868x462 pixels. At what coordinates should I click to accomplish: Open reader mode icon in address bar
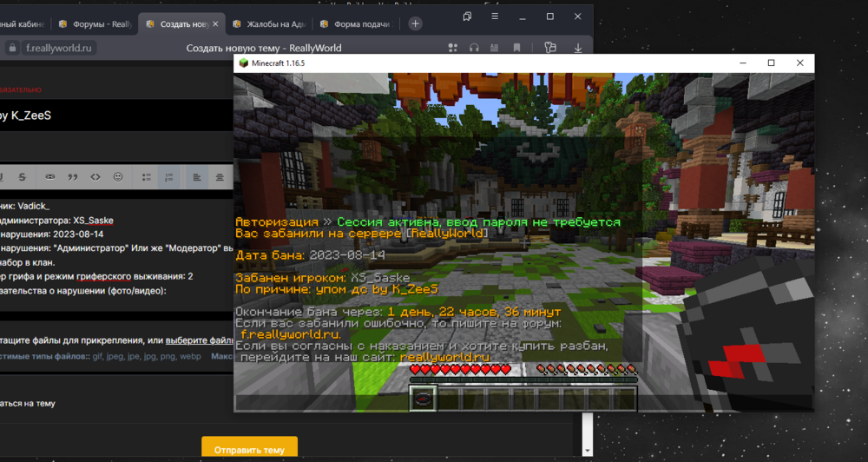[x=495, y=48]
